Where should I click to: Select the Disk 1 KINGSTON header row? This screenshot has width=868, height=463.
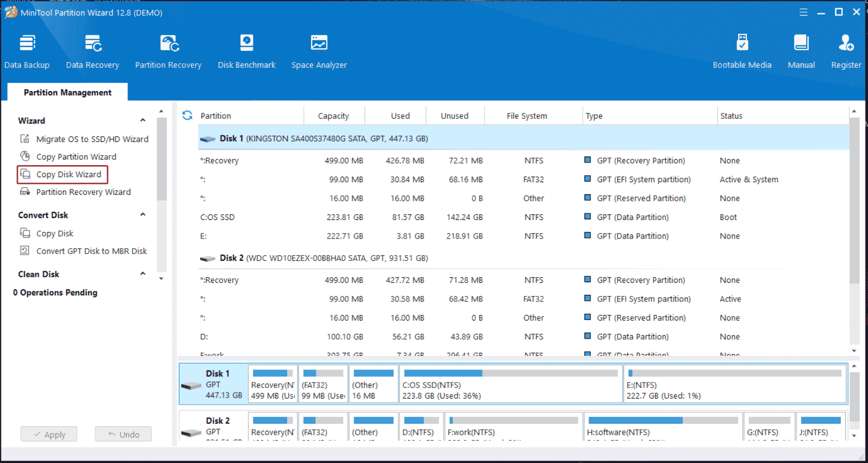pyautogui.click(x=523, y=138)
